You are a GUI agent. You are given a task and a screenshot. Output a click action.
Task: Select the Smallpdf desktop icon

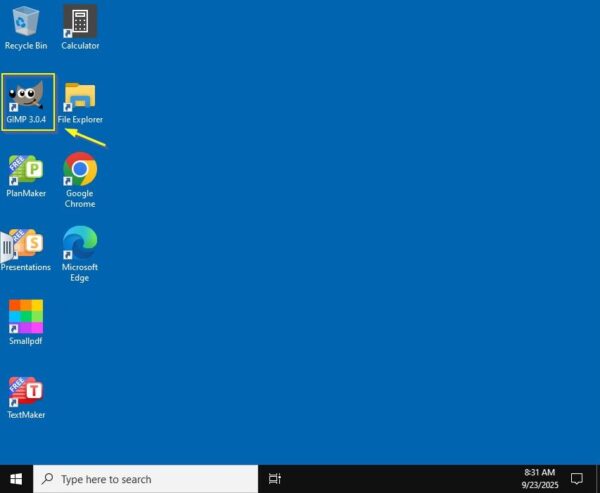pyautogui.click(x=26, y=322)
